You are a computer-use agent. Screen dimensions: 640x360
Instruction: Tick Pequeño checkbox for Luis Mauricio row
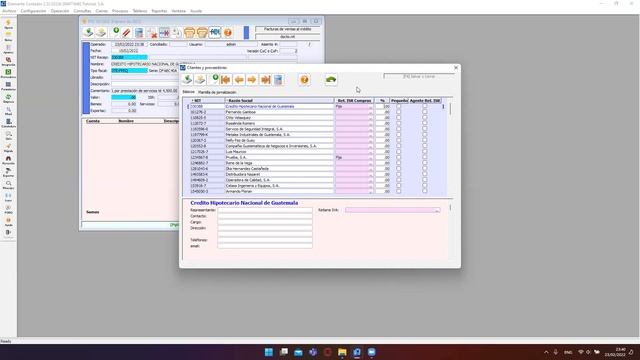pos(399,151)
